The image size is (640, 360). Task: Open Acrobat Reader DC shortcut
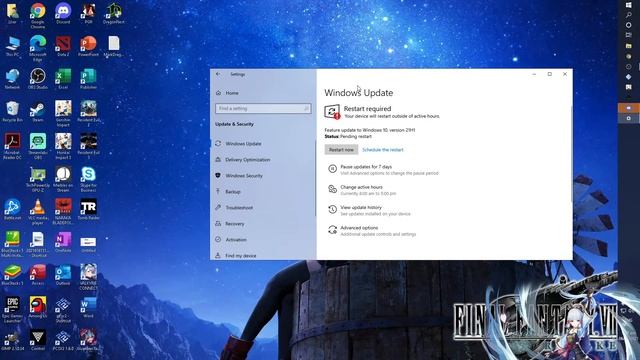12,146
